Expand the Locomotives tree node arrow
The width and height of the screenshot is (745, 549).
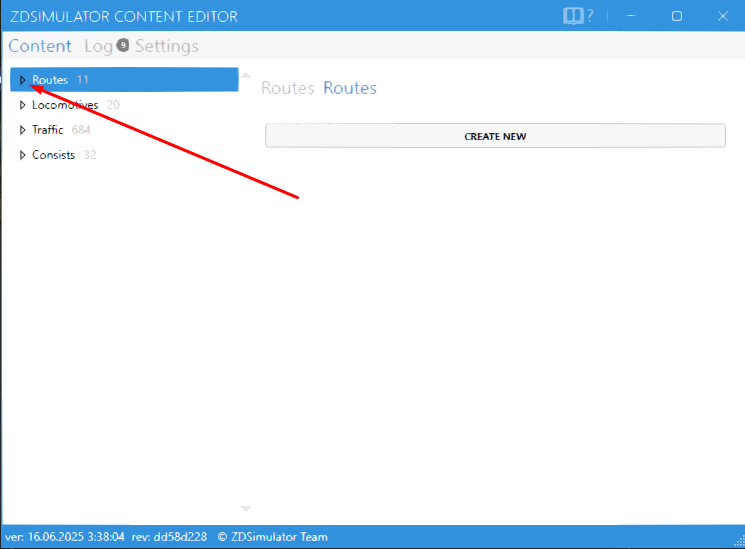click(22, 104)
